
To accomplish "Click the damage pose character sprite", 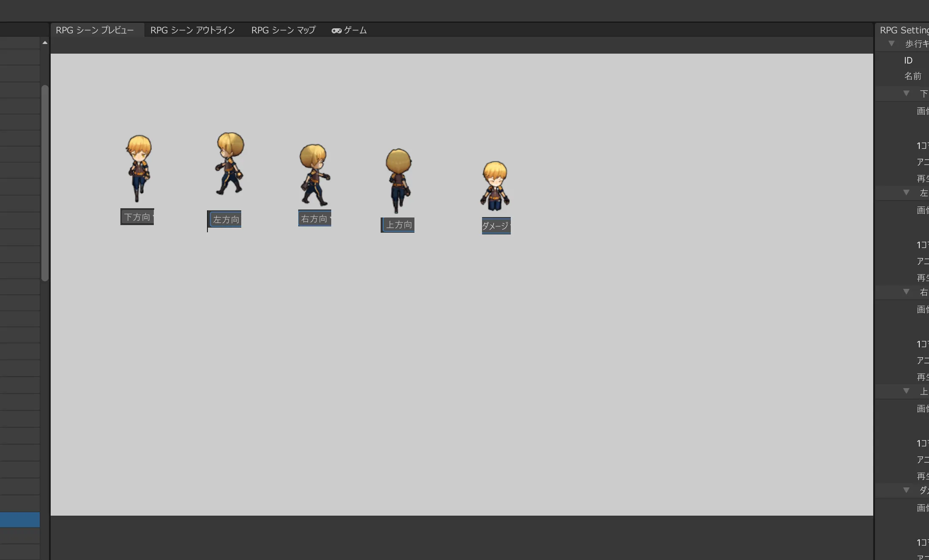I will [x=495, y=186].
